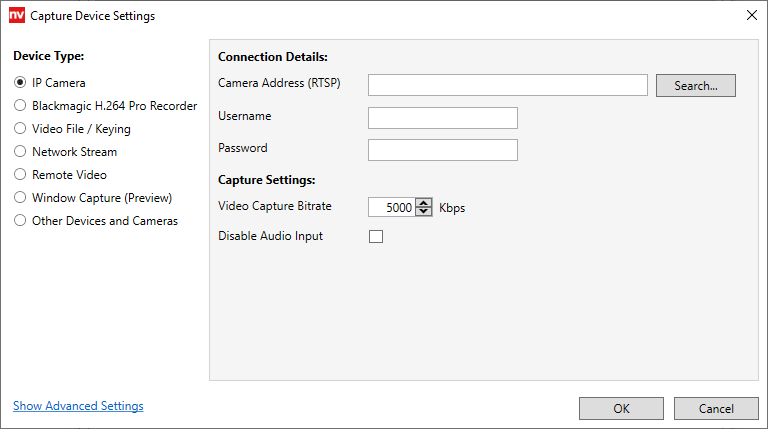Enable the Disable Audio Input checkbox

376,237
